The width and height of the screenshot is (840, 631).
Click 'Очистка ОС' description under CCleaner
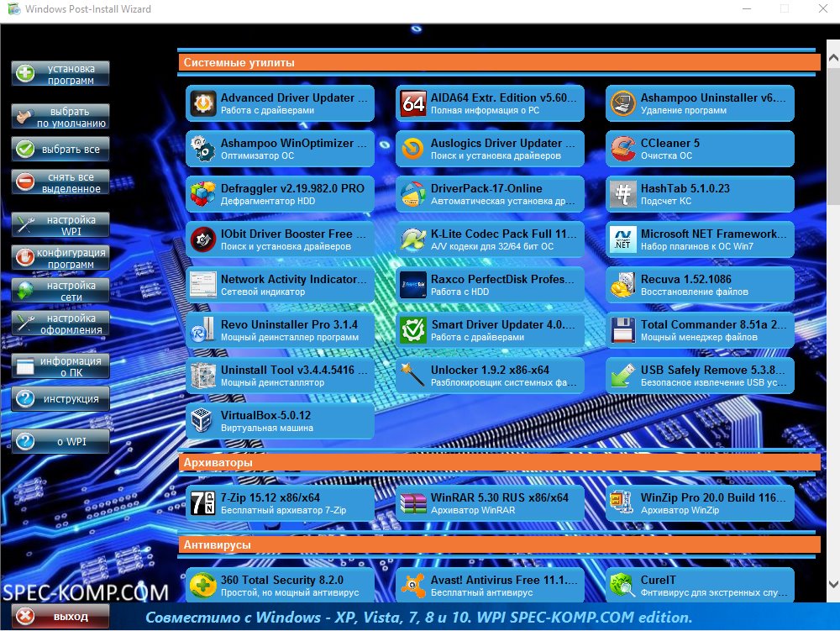(x=666, y=156)
